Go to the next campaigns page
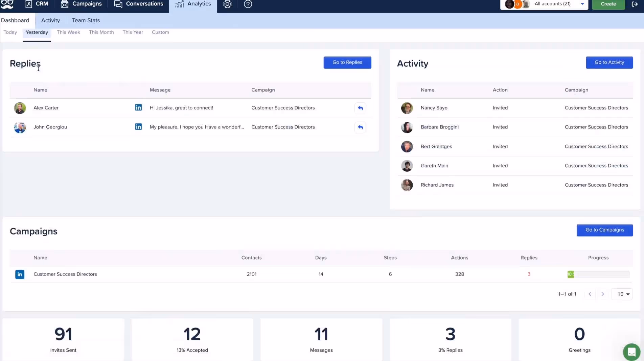 (603, 294)
